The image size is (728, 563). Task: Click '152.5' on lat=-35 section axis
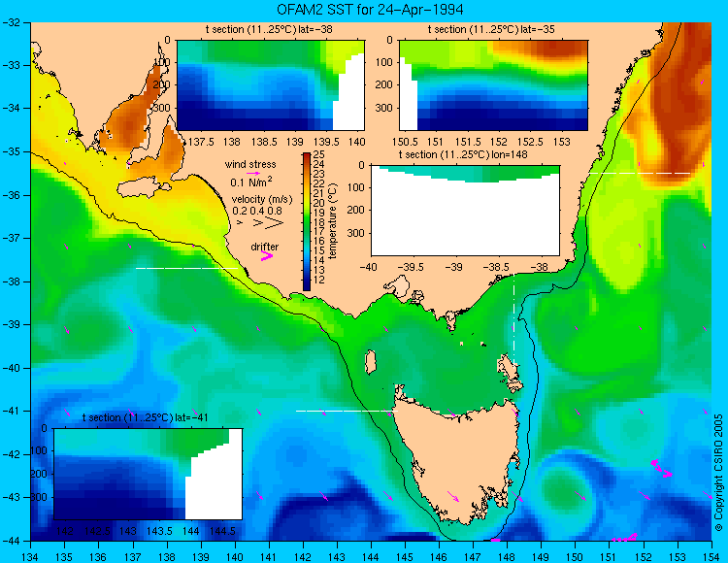[x=530, y=142]
